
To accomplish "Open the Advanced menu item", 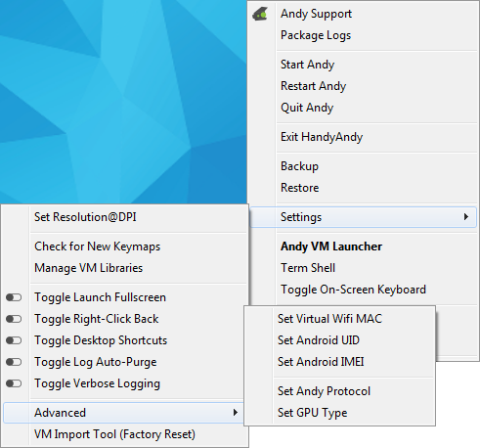I will pyautogui.click(x=123, y=413).
